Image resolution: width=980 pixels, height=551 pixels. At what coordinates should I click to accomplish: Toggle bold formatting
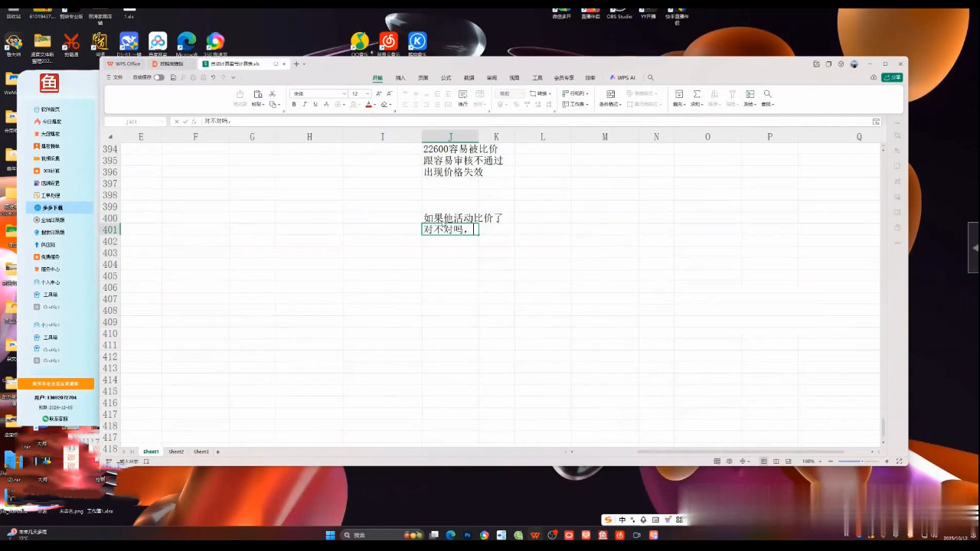(x=294, y=104)
